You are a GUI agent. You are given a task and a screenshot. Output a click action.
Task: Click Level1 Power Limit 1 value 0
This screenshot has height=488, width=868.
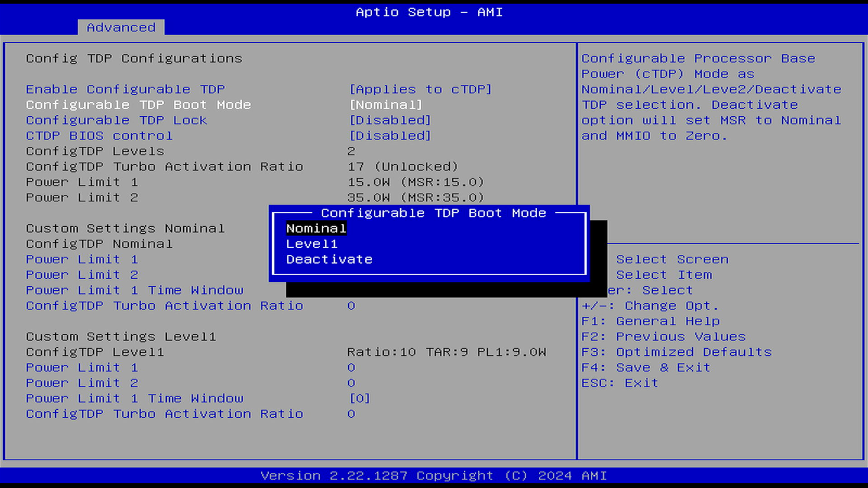click(351, 368)
